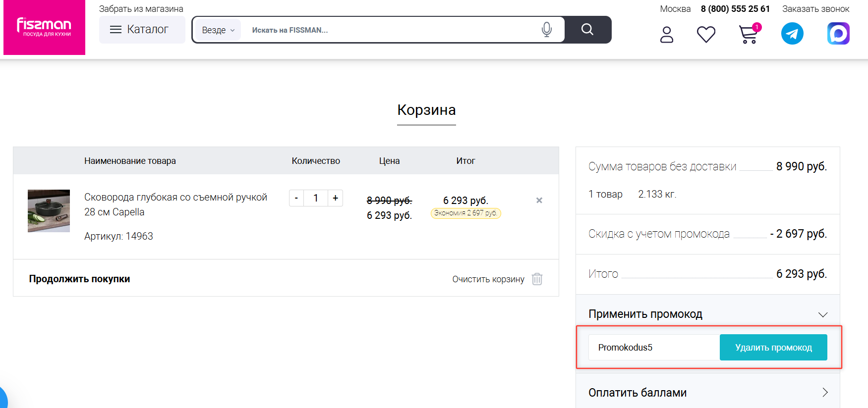Click the Скидка с учетом промокода value

798,234
